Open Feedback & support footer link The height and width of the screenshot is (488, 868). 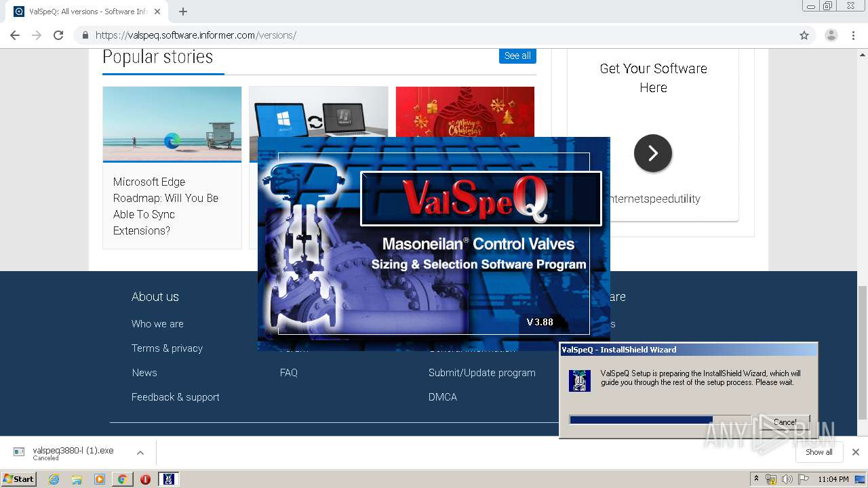[176, 397]
